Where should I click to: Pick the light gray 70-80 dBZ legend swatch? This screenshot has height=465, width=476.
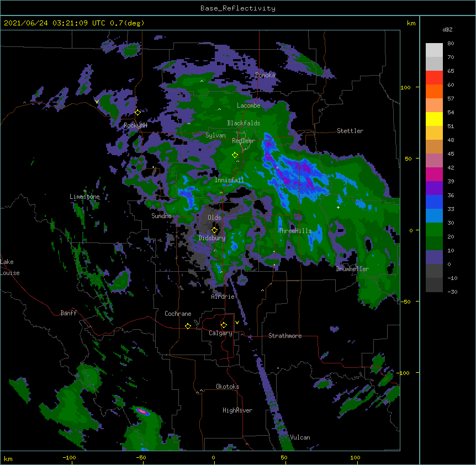pos(434,50)
